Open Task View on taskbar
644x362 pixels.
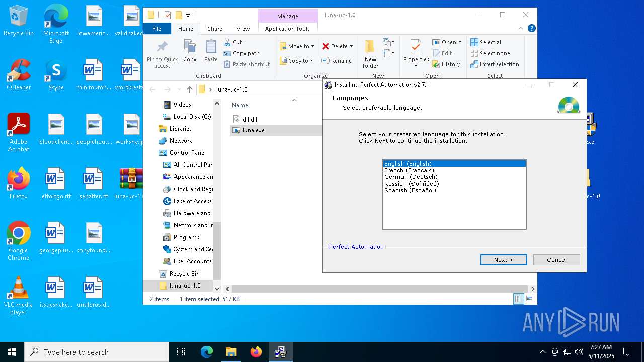point(181,352)
